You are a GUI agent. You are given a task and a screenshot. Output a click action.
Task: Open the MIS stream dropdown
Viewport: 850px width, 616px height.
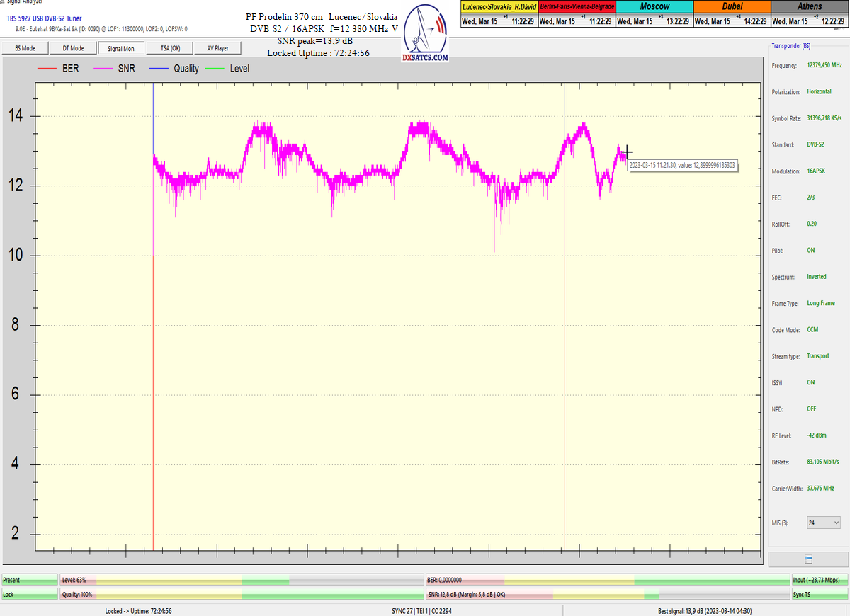[824, 523]
